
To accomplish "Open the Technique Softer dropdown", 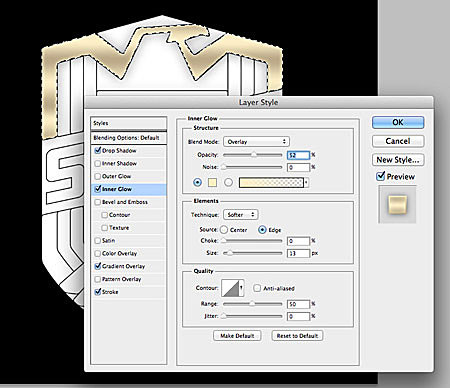I will click(x=241, y=215).
